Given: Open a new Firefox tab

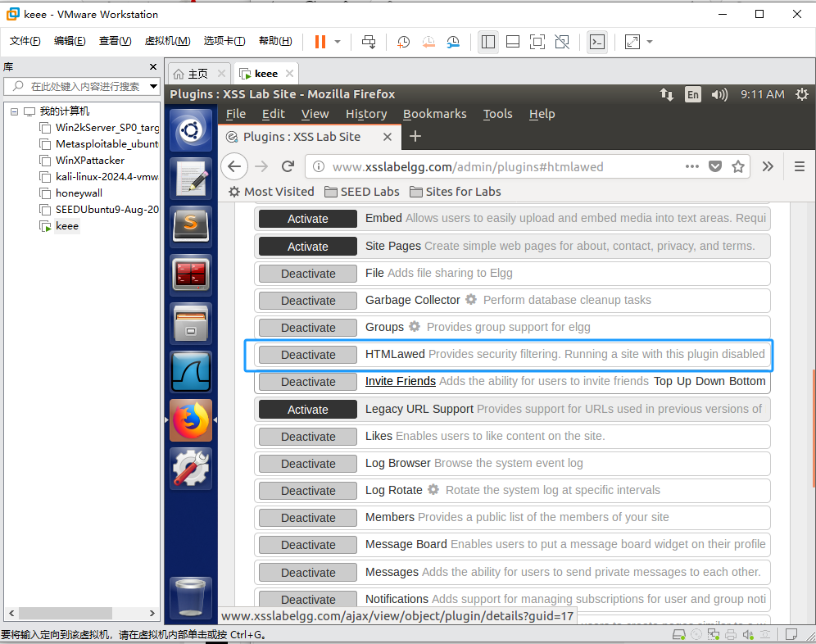Looking at the screenshot, I should pos(415,136).
